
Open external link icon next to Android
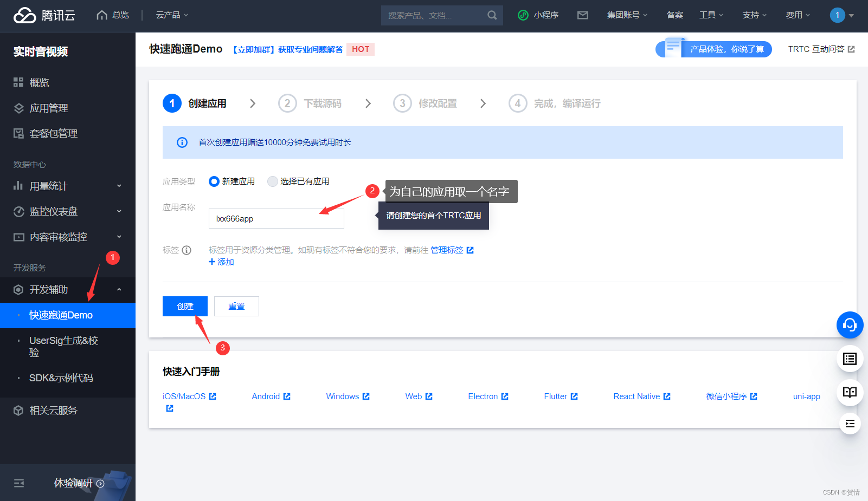[287, 396]
